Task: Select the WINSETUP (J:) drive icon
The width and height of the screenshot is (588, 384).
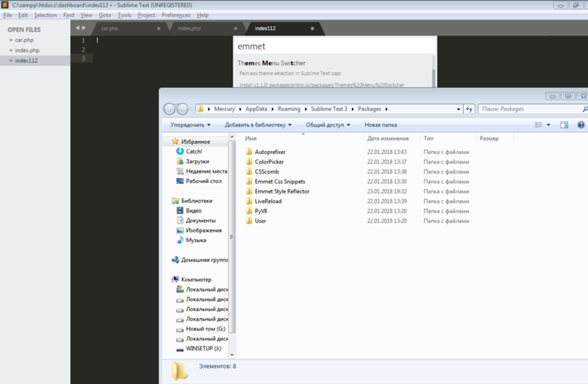Action: tap(179, 349)
